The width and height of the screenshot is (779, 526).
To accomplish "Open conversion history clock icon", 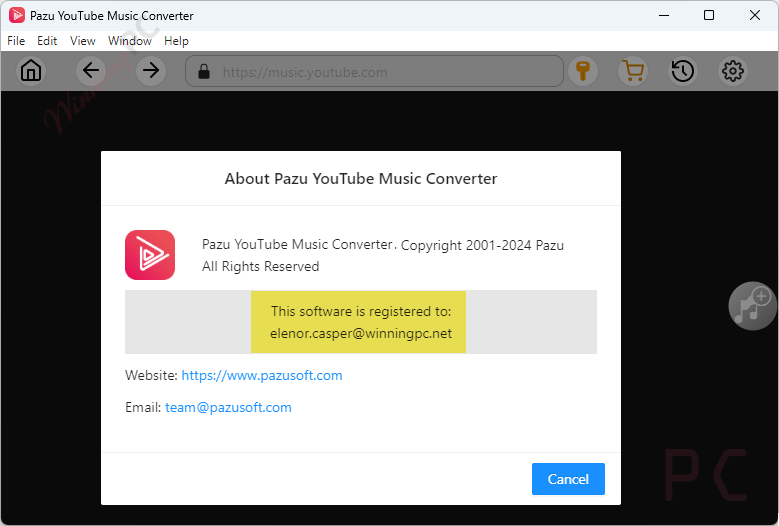I will point(683,71).
